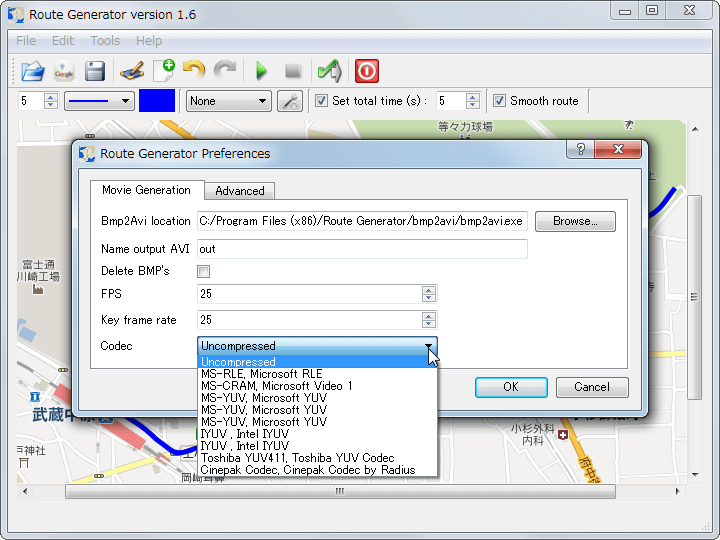This screenshot has height=540, width=720.
Task: Select Uncompressed in codec list
Action: pyautogui.click(x=317, y=362)
